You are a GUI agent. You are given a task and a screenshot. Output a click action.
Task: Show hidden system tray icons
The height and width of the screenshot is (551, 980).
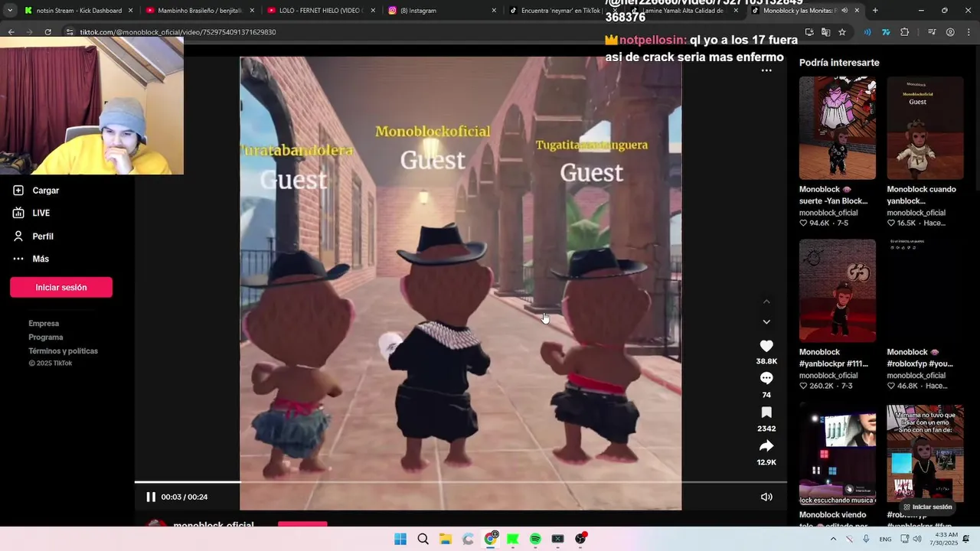[x=833, y=539]
